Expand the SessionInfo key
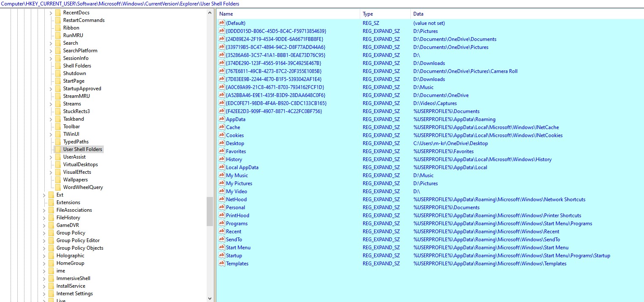The image size is (644, 302). (51, 58)
